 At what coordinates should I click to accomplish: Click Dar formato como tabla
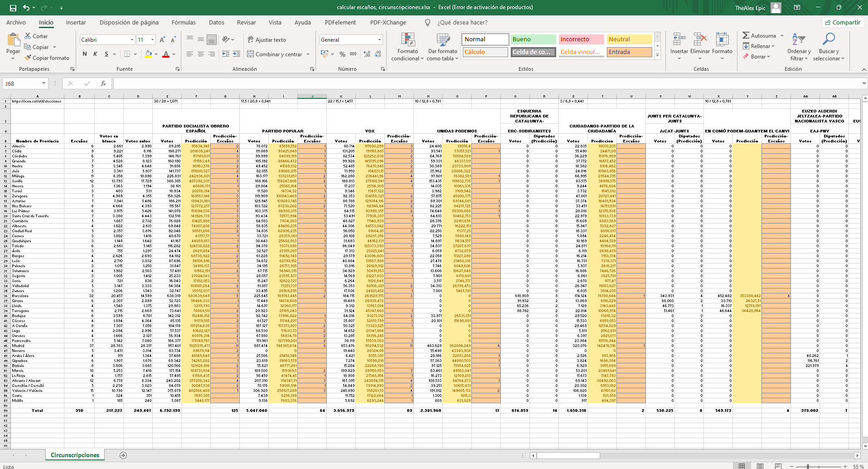(x=443, y=47)
